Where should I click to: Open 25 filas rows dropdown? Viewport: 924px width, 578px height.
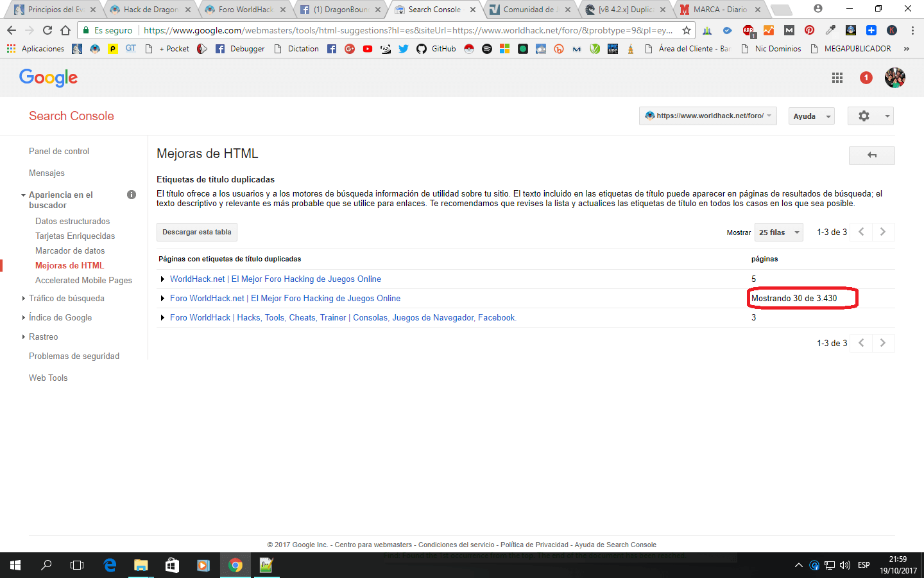(x=779, y=232)
